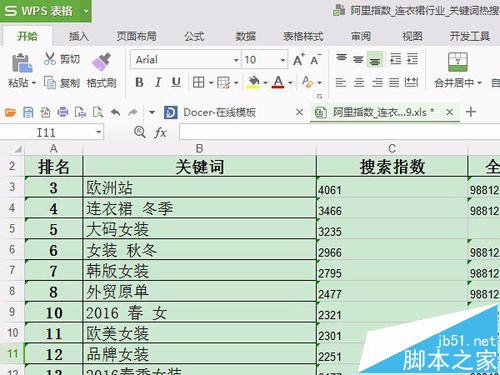
Task: Increase indent icon
Action: [412, 59]
